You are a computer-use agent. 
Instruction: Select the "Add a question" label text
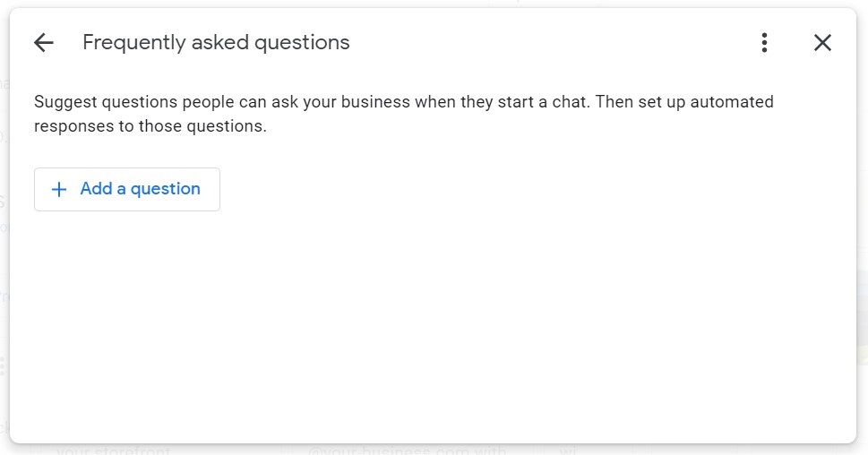click(140, 189)
